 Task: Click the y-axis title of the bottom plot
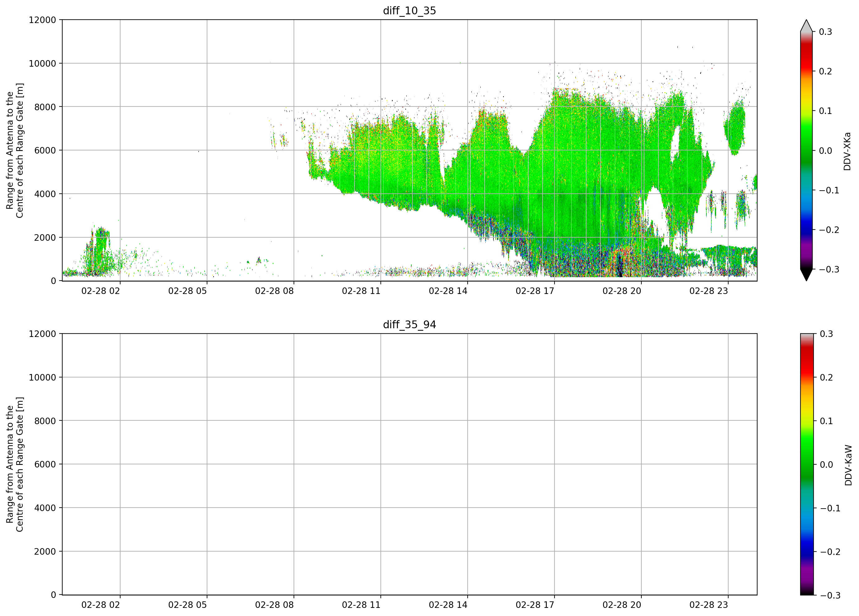[15, 464]
